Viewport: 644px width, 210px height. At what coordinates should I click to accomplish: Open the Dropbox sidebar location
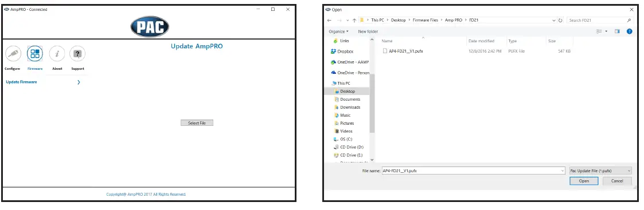click(x=342, y=51)
